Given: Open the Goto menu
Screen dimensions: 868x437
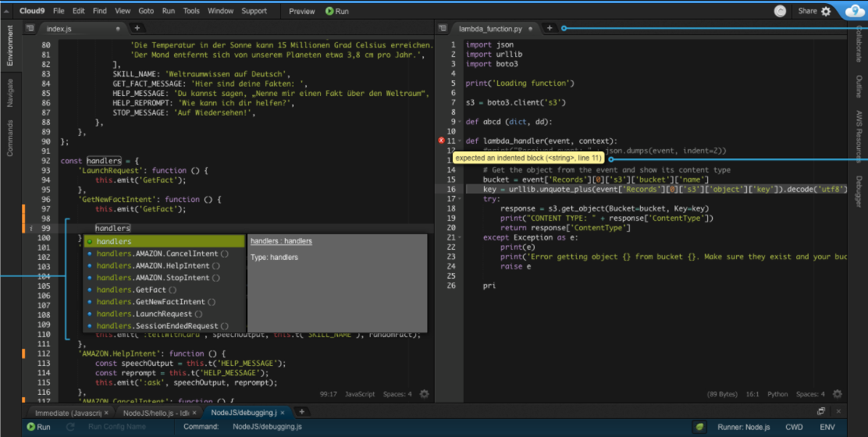Looking at the screenshot, I should click(146, 11).
